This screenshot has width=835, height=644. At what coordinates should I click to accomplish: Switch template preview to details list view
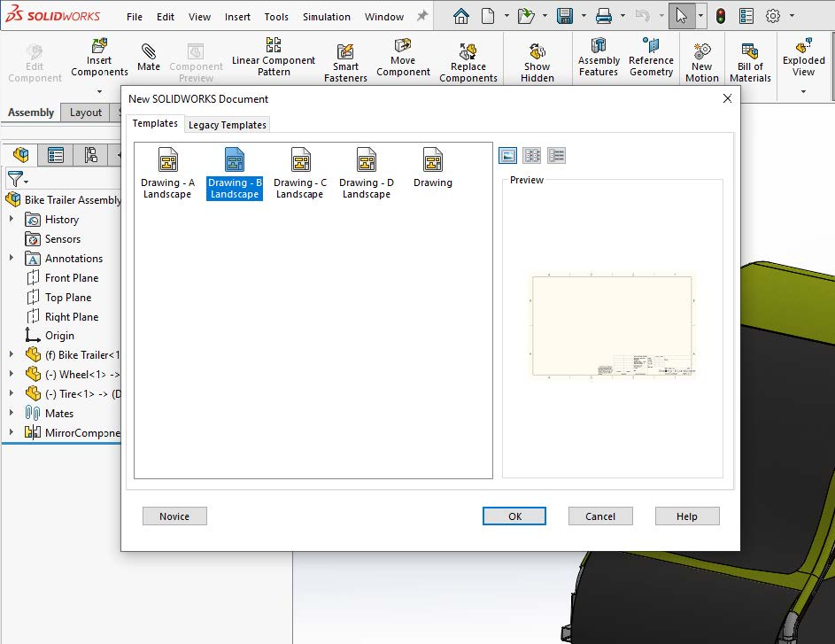coord(557,155)
